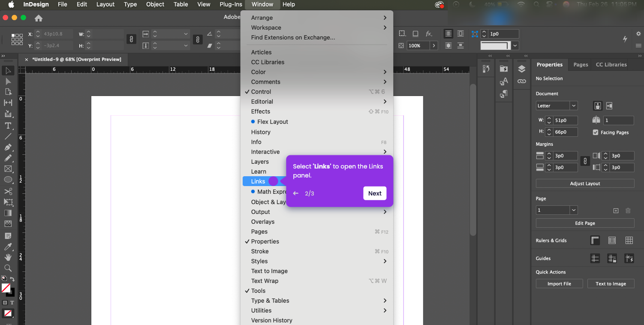The width and height of the screenshot is (644, 325).
Task: Expand the Utilities submenu
Action: point(317,310)
